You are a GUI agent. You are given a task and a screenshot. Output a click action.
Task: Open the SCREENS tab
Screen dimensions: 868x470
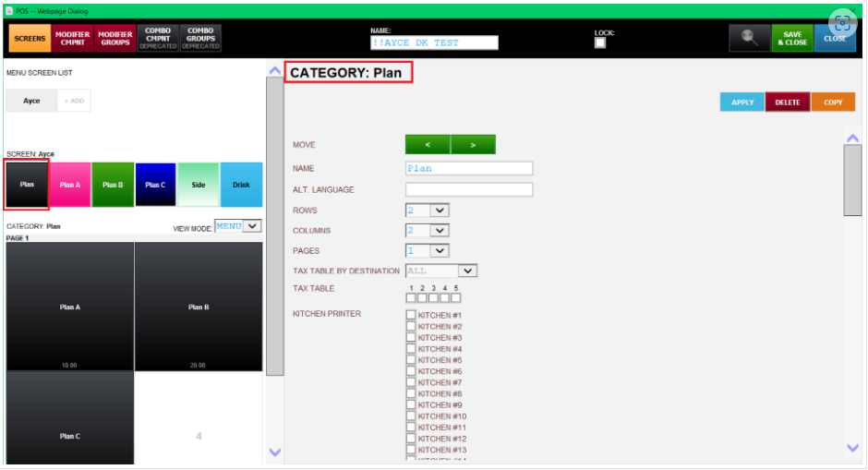tap(30, 38)
